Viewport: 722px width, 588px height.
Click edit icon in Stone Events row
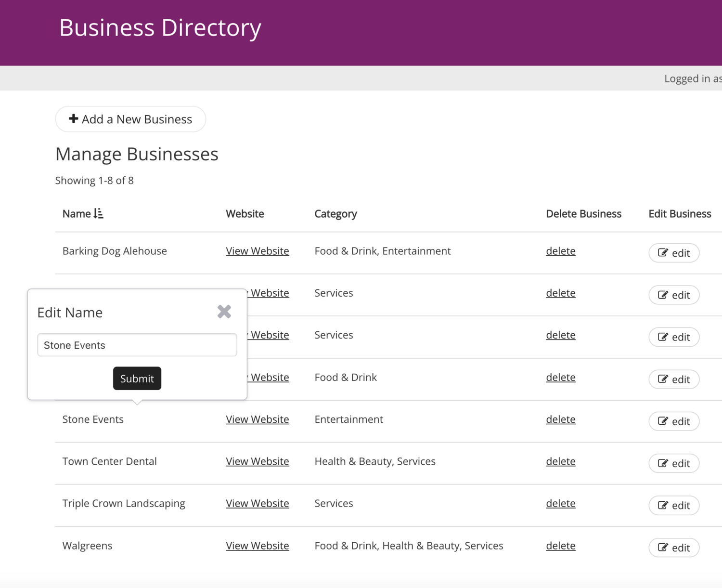[663, 421]
